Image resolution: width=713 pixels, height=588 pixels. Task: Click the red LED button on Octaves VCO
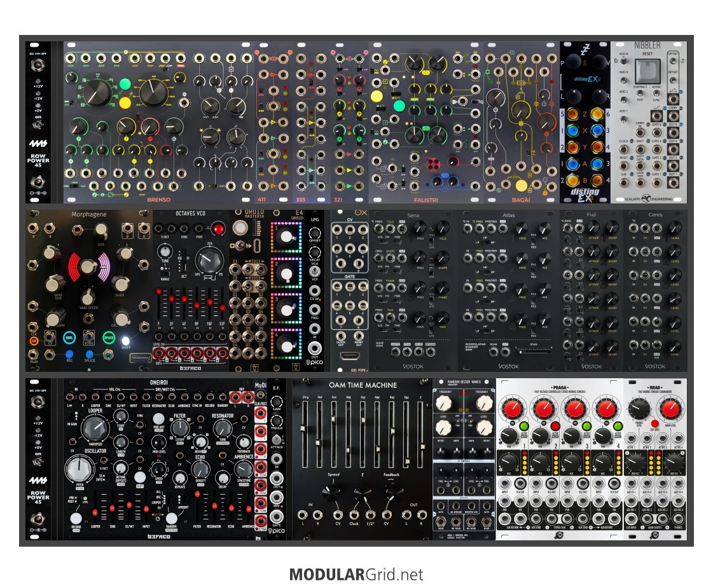pos(219,229)
